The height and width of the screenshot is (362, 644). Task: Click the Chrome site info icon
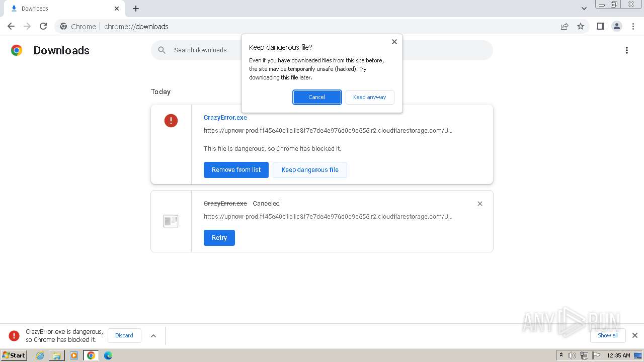[63, 26]
